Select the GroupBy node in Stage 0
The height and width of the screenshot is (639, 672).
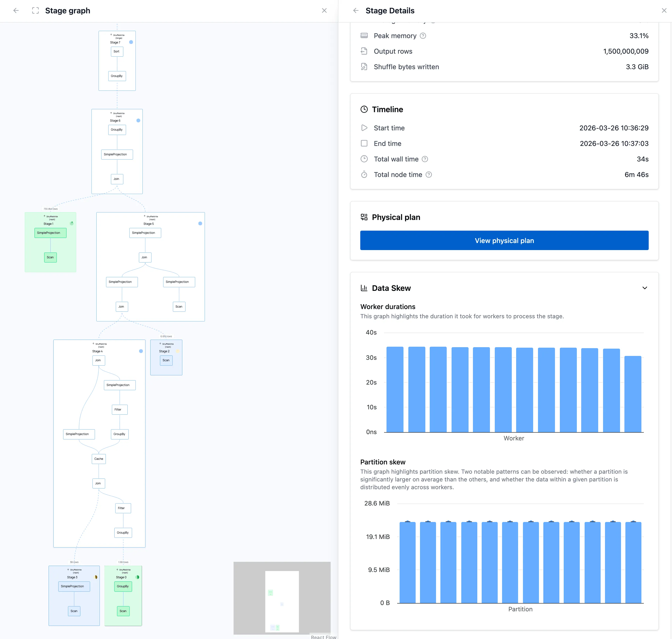(x=123, y=586)
